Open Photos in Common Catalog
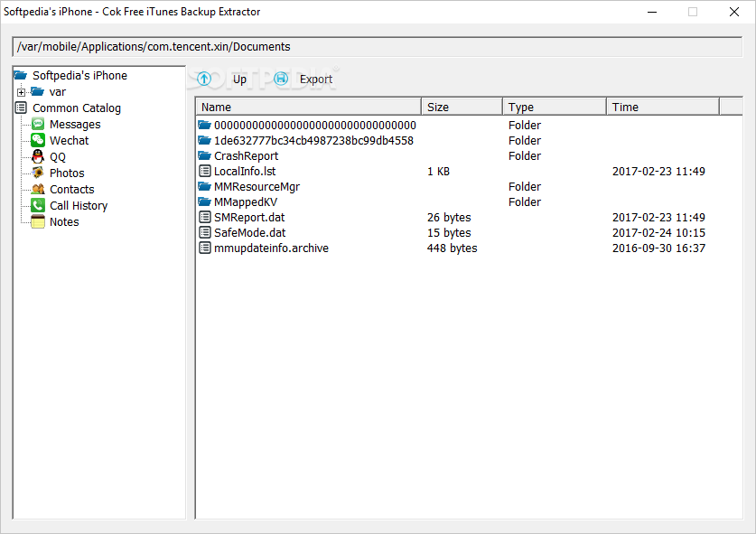This screenshot has height=534, width=756. point(67,173)
